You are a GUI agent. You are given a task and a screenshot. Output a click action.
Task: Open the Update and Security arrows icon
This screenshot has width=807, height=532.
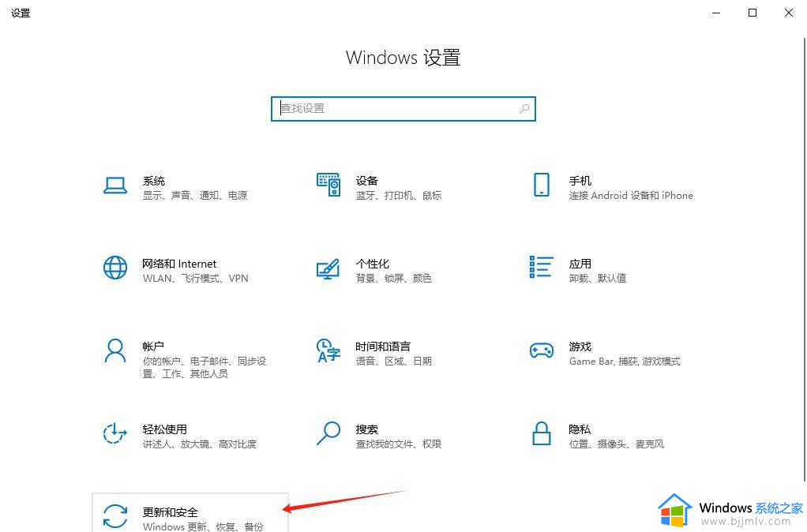pyautogui.click(x=114, y=516)
